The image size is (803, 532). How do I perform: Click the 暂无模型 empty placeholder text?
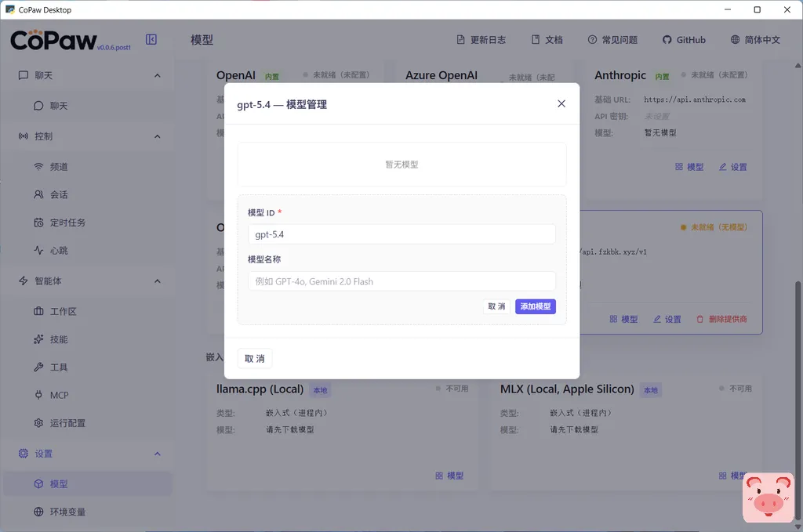pyautogui.click(x=401, y=165)
